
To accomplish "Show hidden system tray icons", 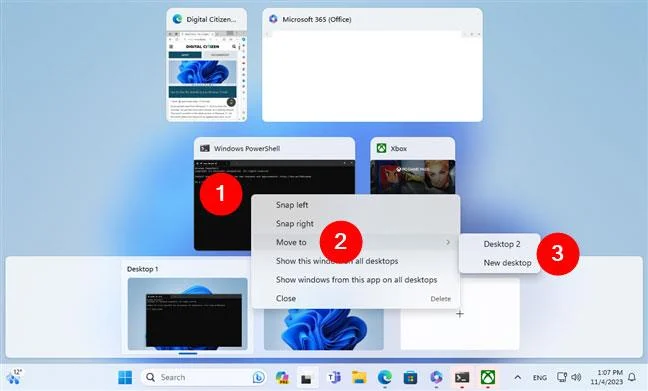I will coord(517,377).
